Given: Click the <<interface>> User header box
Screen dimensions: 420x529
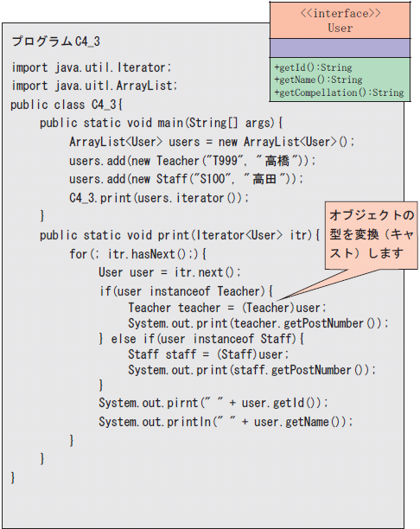Looking at the screenshot, I should click(340, 21).
